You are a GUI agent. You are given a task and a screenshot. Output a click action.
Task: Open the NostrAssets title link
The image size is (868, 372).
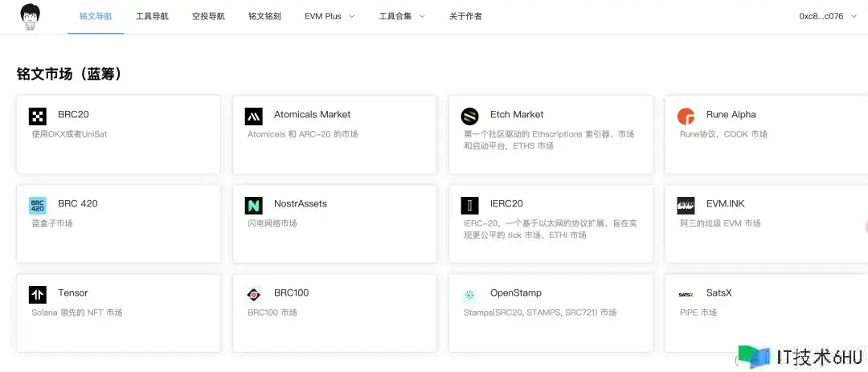tap(301, 204)
